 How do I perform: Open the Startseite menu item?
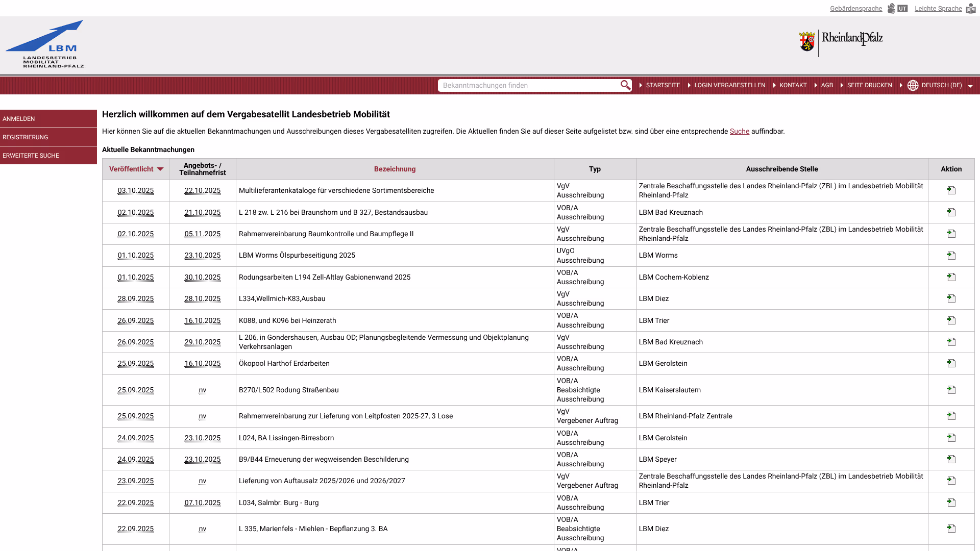[x=663, y=85]
